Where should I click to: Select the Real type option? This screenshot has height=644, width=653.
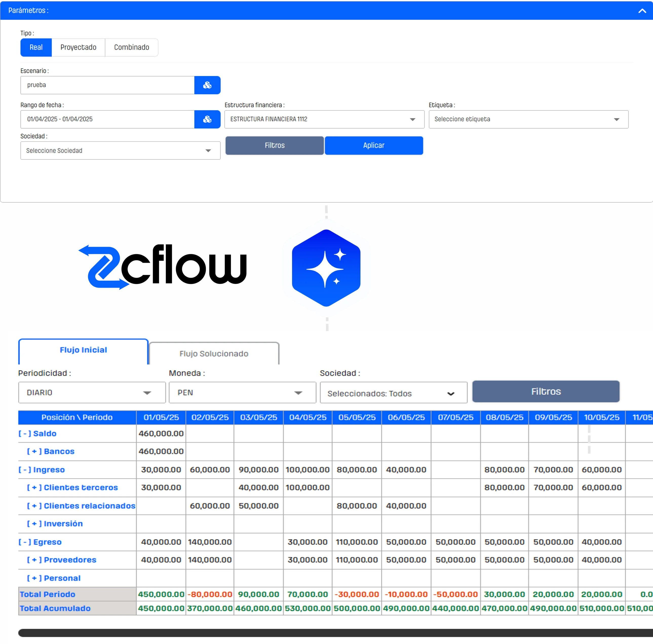(36, 47)
